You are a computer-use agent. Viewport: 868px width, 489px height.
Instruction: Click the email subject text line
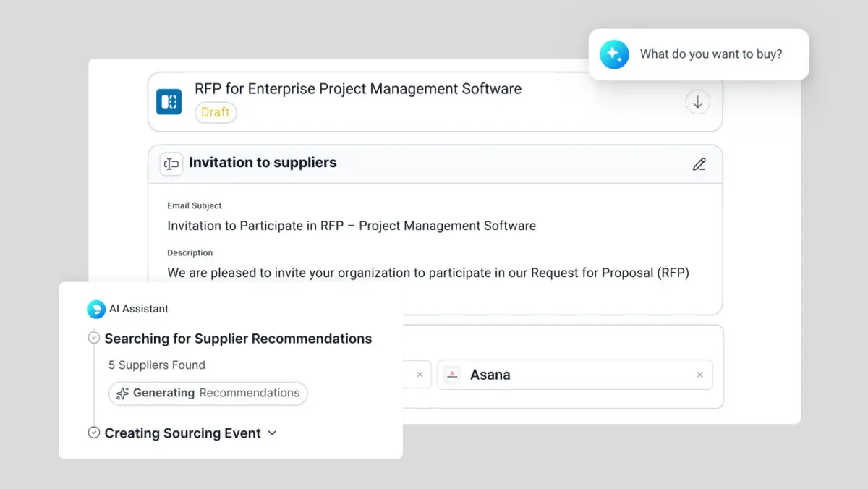(x=352, y=226)
